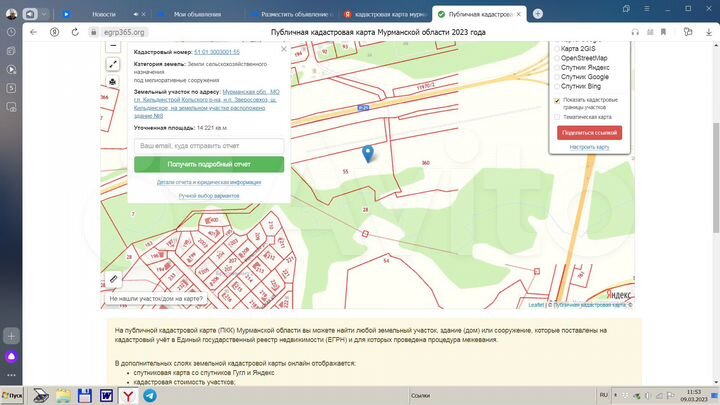Select Карта 2GIS map layer
This screenshot has width=720, height=405.
click(x=578, y=49)
